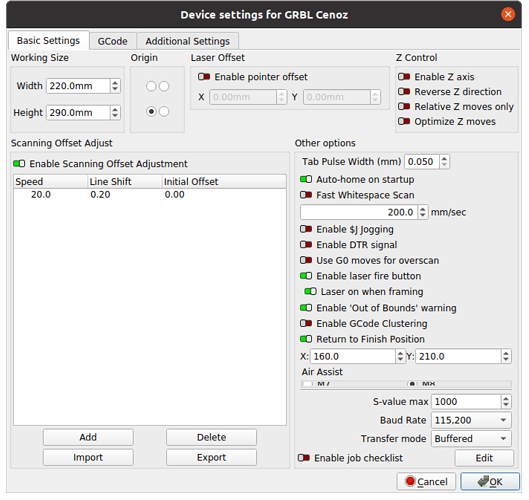Click the Export button
This screenshot has height=500, width=529.
[x=211, y=458]
